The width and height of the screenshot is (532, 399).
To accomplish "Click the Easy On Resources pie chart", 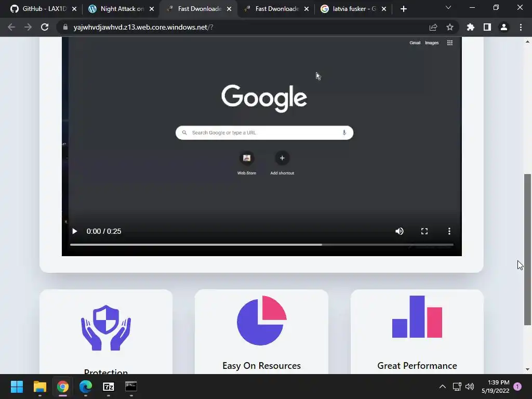I will 262,320.
